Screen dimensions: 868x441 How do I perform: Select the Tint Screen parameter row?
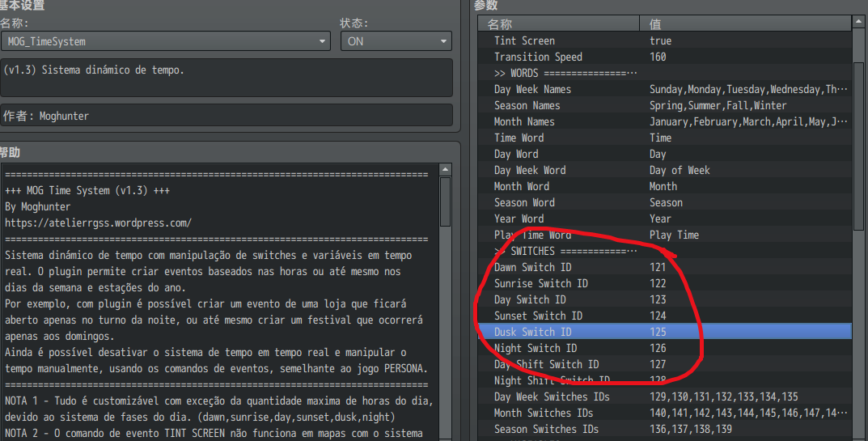point(665,40)
